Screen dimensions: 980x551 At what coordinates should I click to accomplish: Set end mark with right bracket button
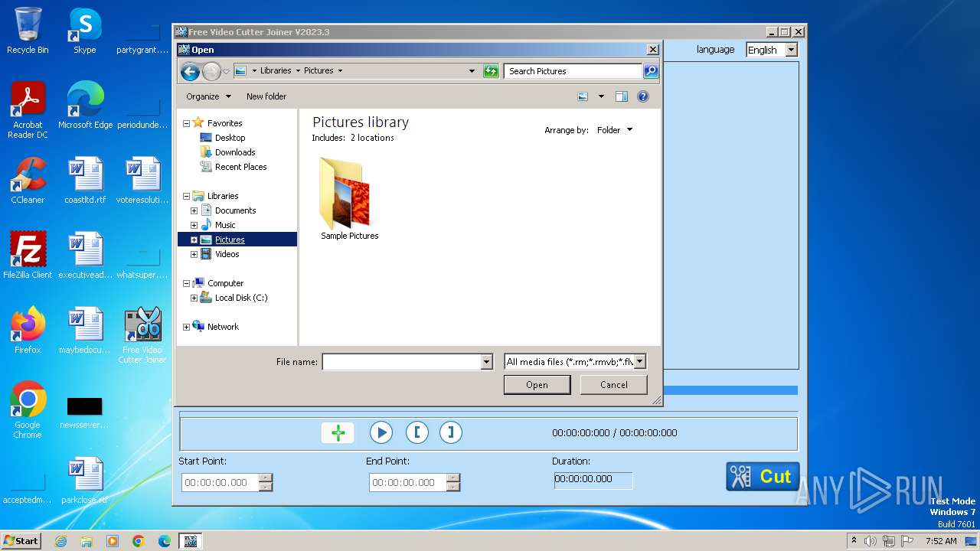pos(451,432)
